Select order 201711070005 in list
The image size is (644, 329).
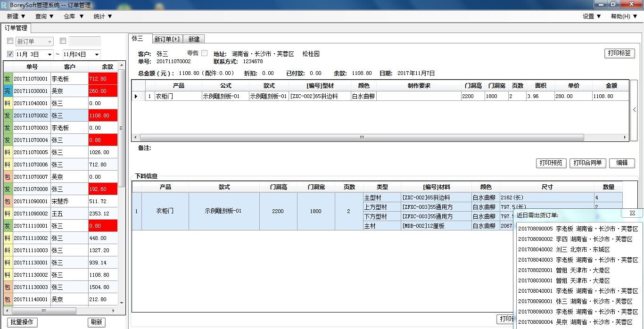[x=60, y=152]
